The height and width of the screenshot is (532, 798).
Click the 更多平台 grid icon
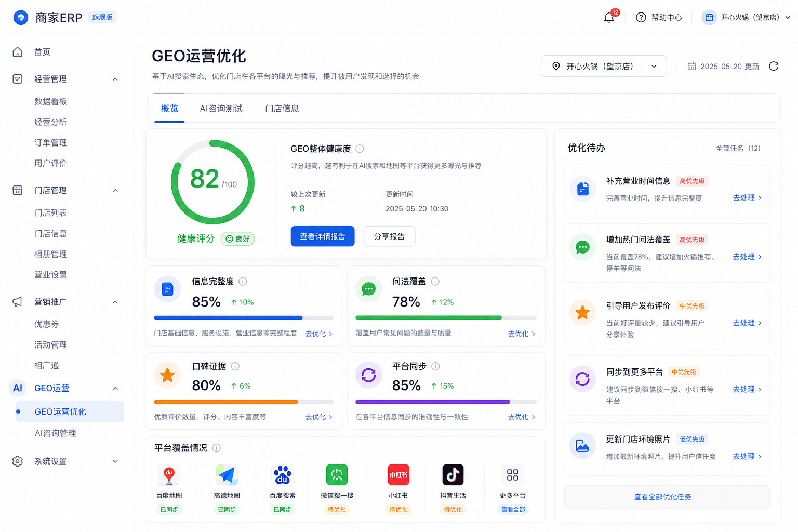point(513,475)
